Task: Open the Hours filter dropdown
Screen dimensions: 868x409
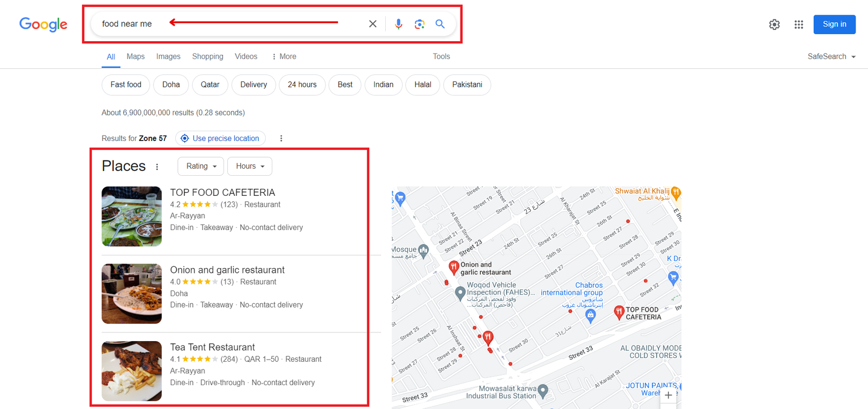Action: [250, 166]
